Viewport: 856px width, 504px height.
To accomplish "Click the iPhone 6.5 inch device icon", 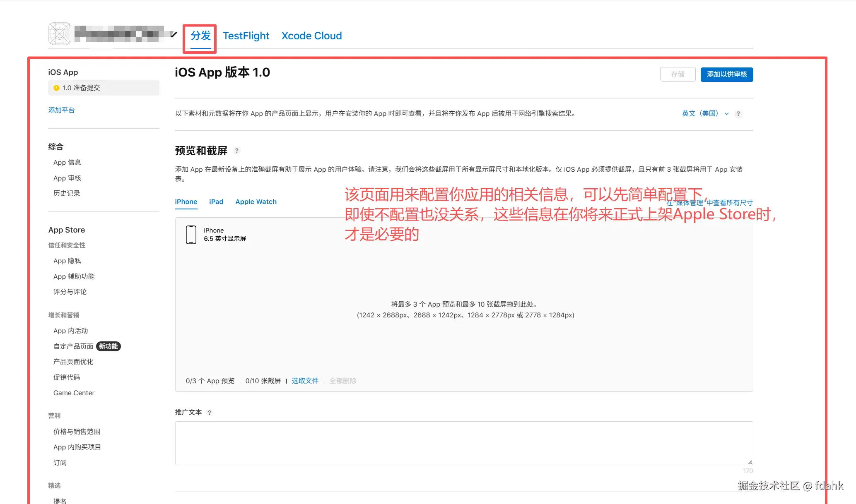I will pyautogui.click(x=191, y=235).
